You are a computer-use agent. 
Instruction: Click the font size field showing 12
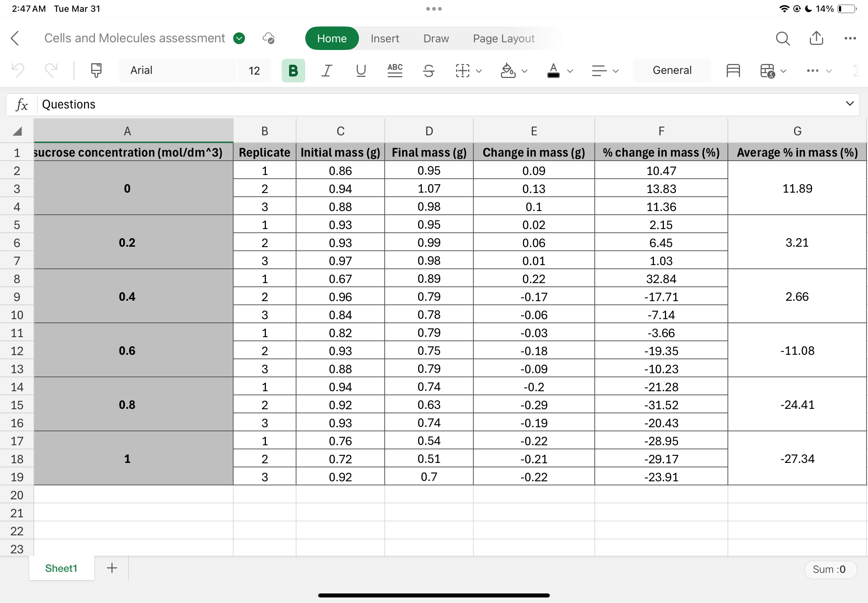254,70
